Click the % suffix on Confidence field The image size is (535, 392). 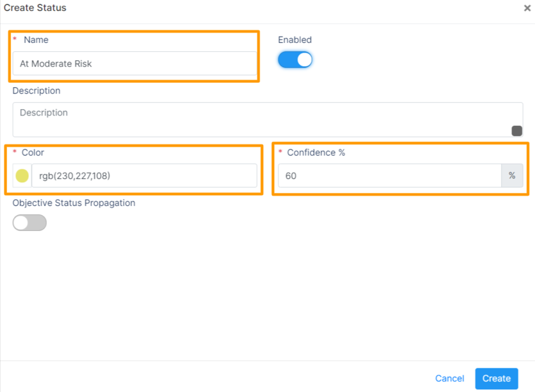pos(512,176)
